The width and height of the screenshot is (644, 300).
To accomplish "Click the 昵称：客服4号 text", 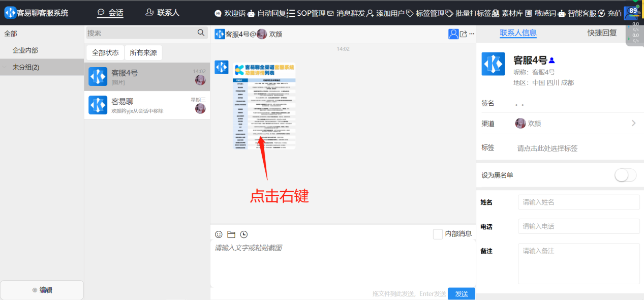I will [x=534, y=72].
